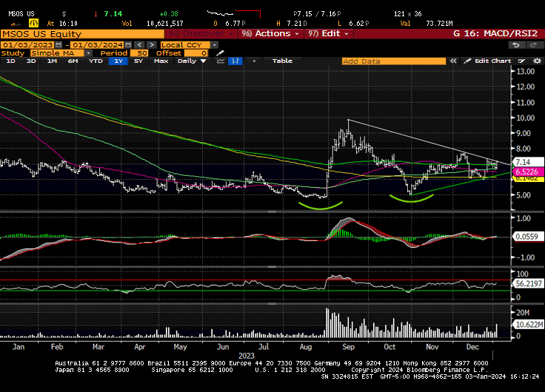545x392 pixels.
Task: Open the Simple MA study dropdown
Action: [88, 53]
